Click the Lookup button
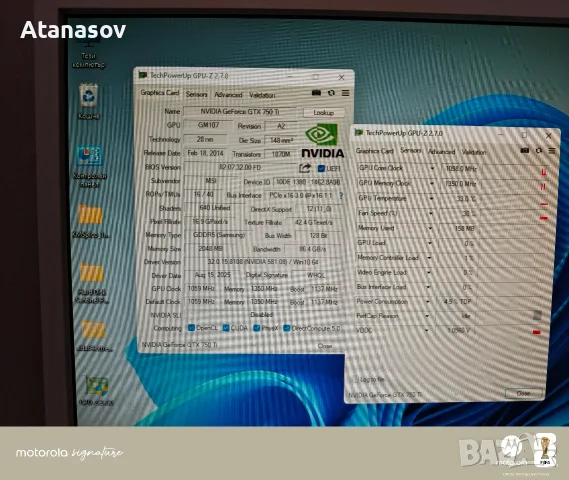This screenshot has width=569, height=480. tap(323, 113)
